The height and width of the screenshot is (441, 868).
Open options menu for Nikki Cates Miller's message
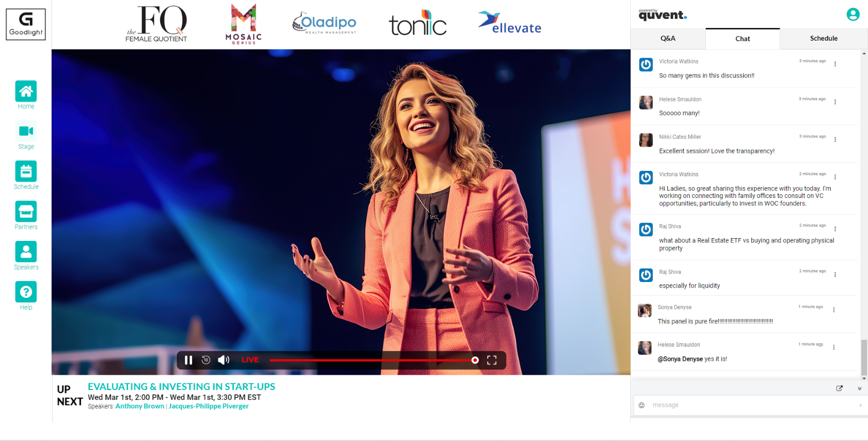pos(835,139)
